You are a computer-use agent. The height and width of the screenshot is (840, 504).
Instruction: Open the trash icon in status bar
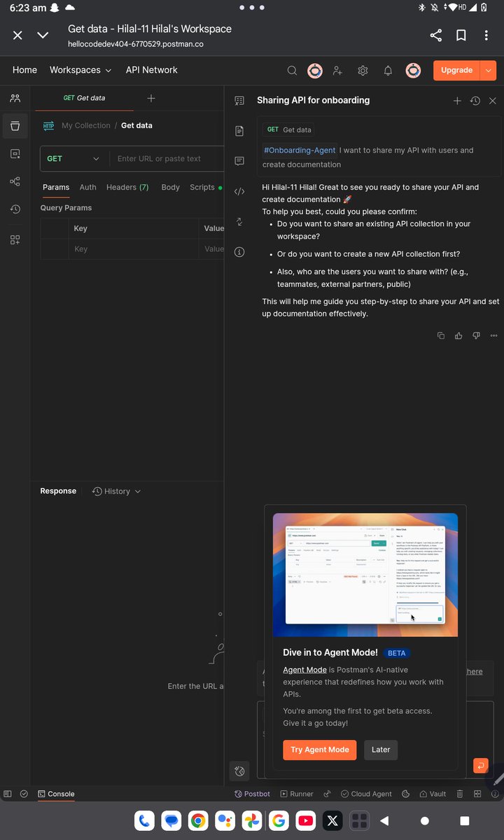pos(460,794)
